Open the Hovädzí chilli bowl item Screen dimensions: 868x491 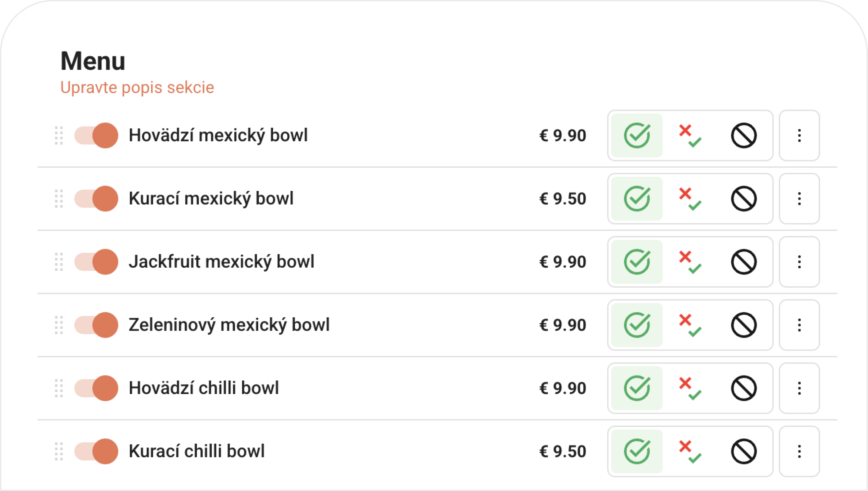(204, 388)
